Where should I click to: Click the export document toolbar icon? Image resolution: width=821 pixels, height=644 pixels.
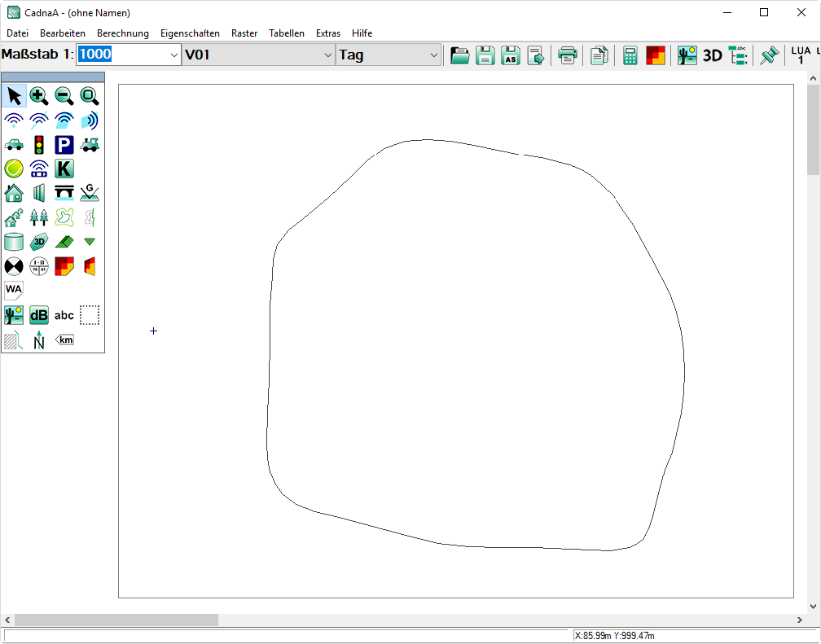click(536, 55)
